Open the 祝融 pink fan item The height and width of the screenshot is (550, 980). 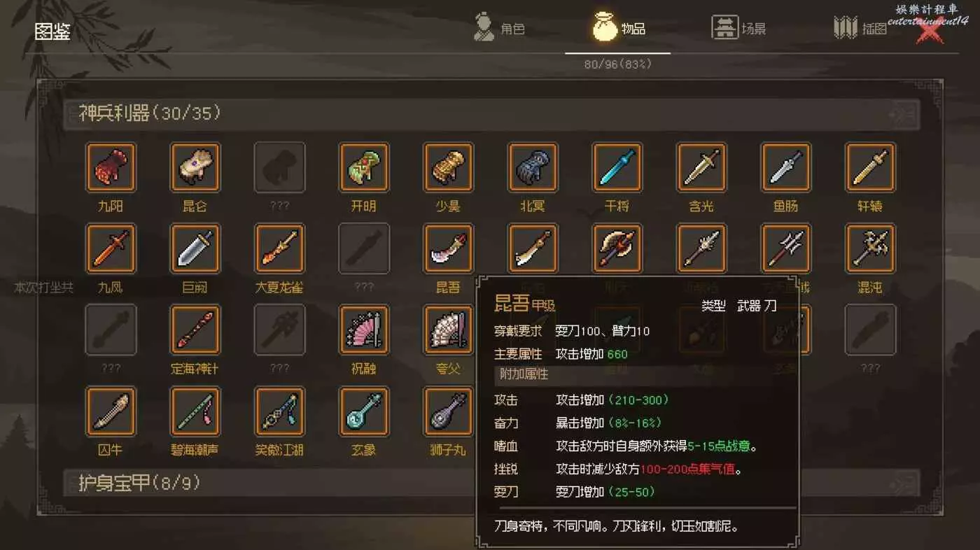point(364,330)
